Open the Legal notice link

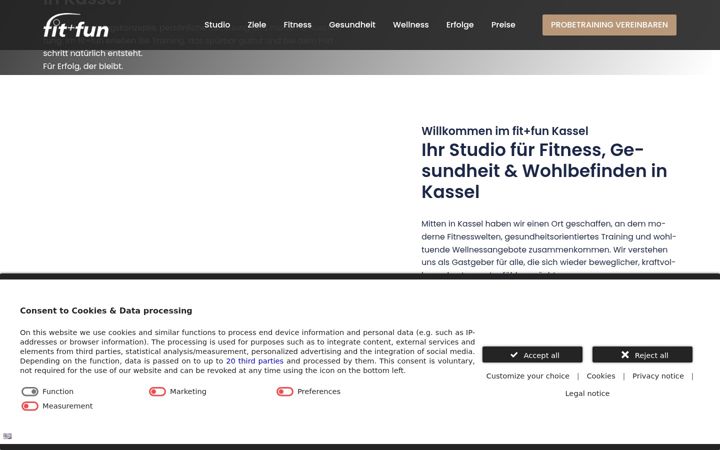(587, 394)
